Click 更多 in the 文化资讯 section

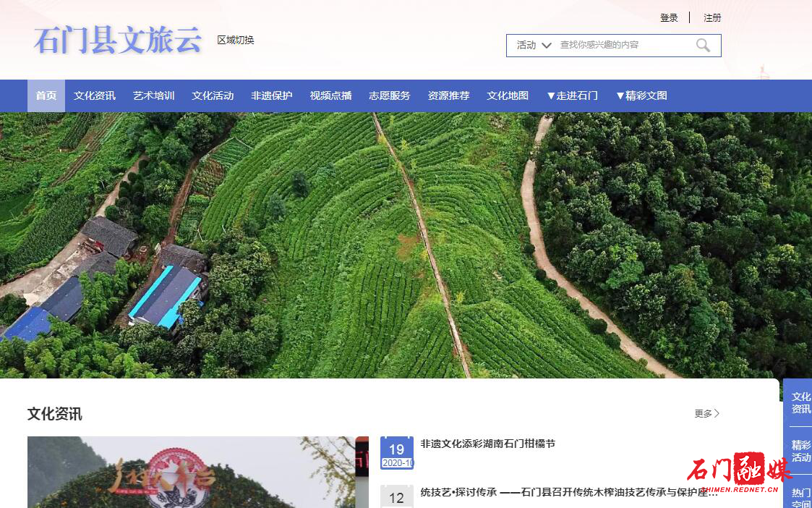click(707, 413)
